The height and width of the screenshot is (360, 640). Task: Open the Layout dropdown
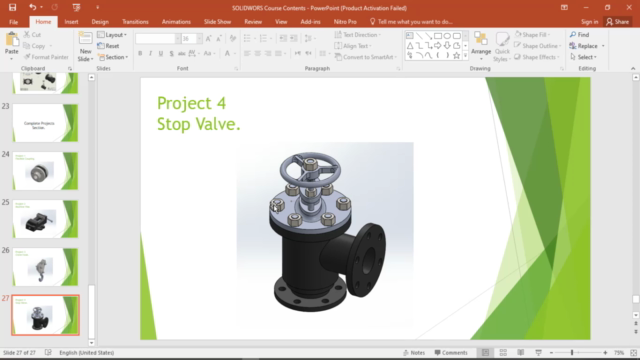point(112,35)
